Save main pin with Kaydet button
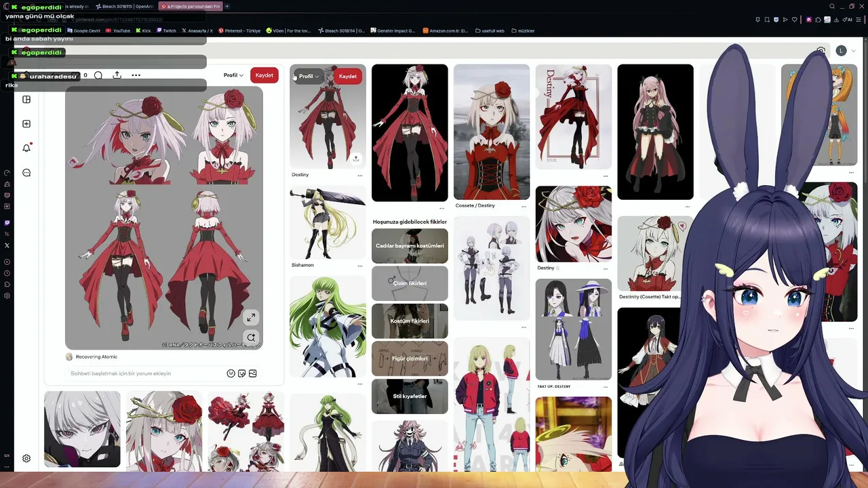The width and height of the screenshot is (868, 488). point(264,75)
